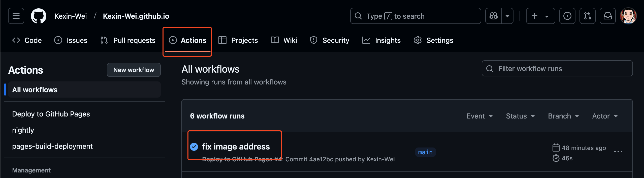This screenshot has width=644, height=178.
Task: Open the Settings tab
Action: click(x=433, y=40)
